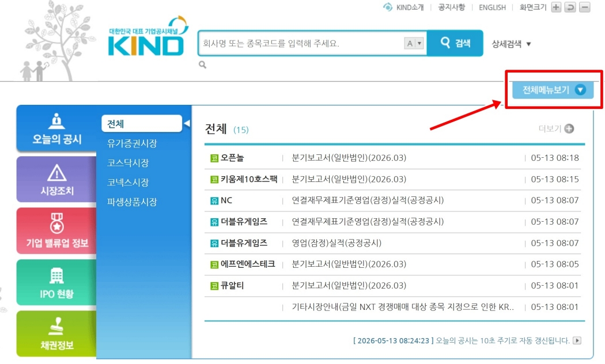Viewport: 605px width, 364px height.
Task: Open the 키움제10호스팩 company link
Action: pos(249,179)
